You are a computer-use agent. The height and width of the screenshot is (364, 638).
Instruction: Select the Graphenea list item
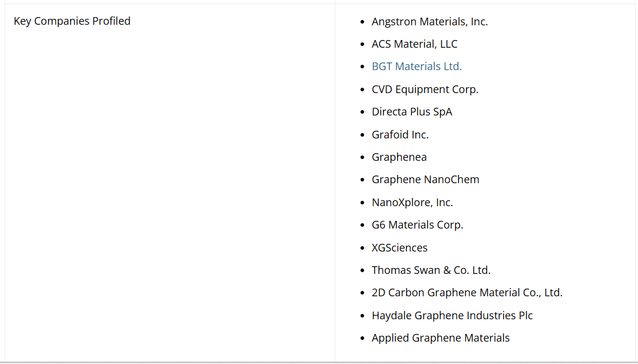(x=399, y=157)
